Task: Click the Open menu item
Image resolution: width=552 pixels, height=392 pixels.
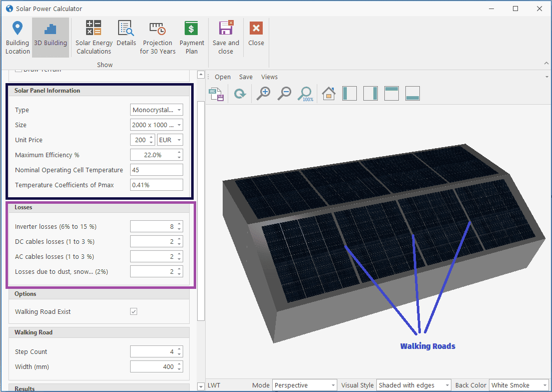Action: coord(223,77)
